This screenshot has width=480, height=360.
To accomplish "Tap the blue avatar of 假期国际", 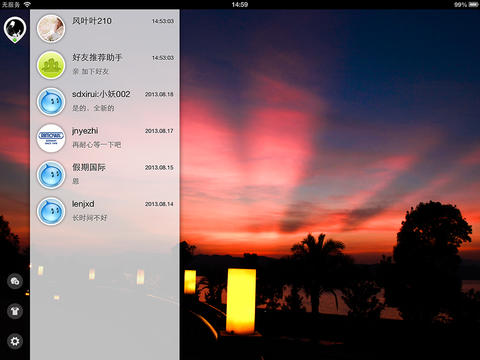I will [x=51, y=175].
